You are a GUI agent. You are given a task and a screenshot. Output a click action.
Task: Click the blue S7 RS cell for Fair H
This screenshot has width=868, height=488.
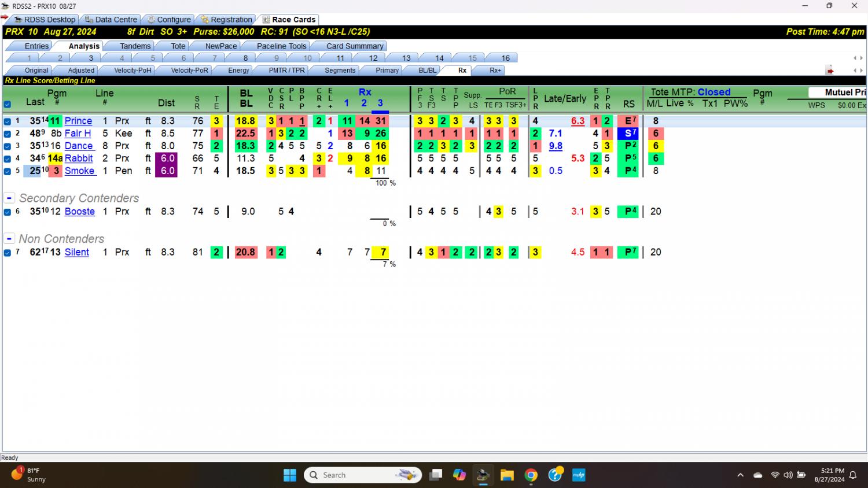(x=629, y=134)
